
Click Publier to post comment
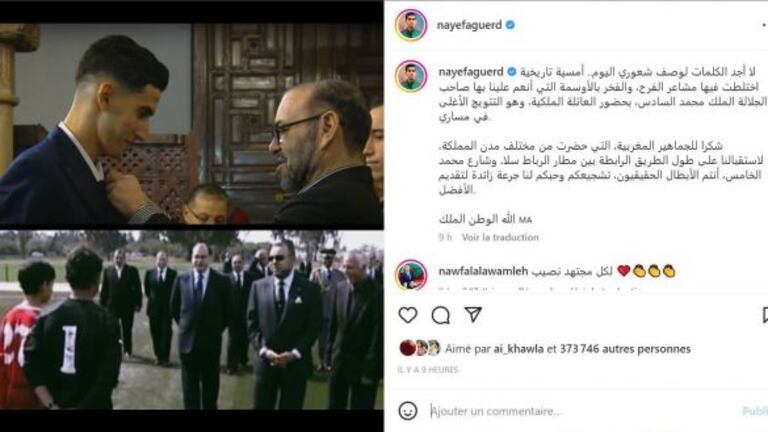coord(755,411)
